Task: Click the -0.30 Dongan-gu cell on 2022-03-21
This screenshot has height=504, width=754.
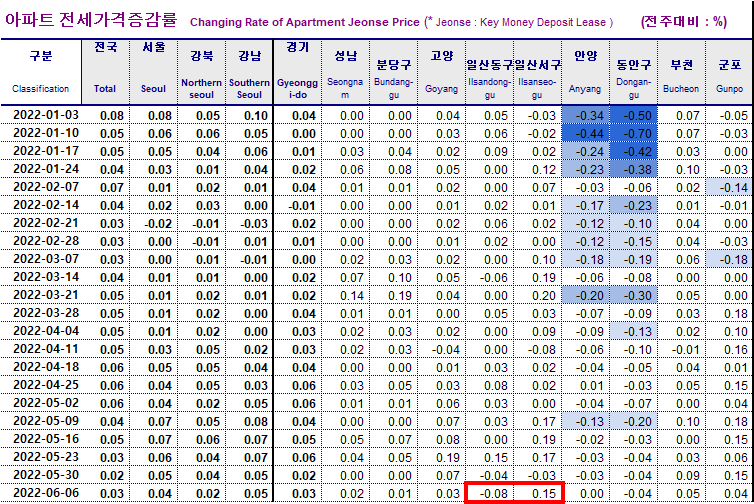Action: click(x=633, y=295)
